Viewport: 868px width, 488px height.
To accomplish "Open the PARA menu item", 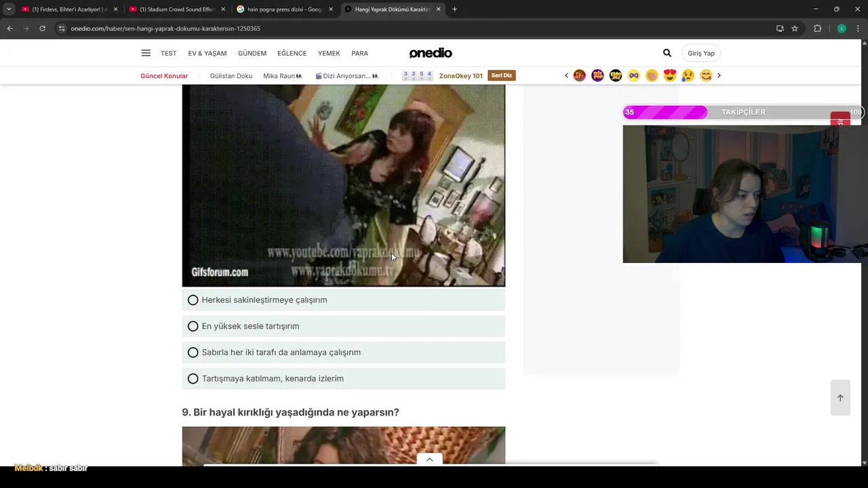I will tap(359, 54).
